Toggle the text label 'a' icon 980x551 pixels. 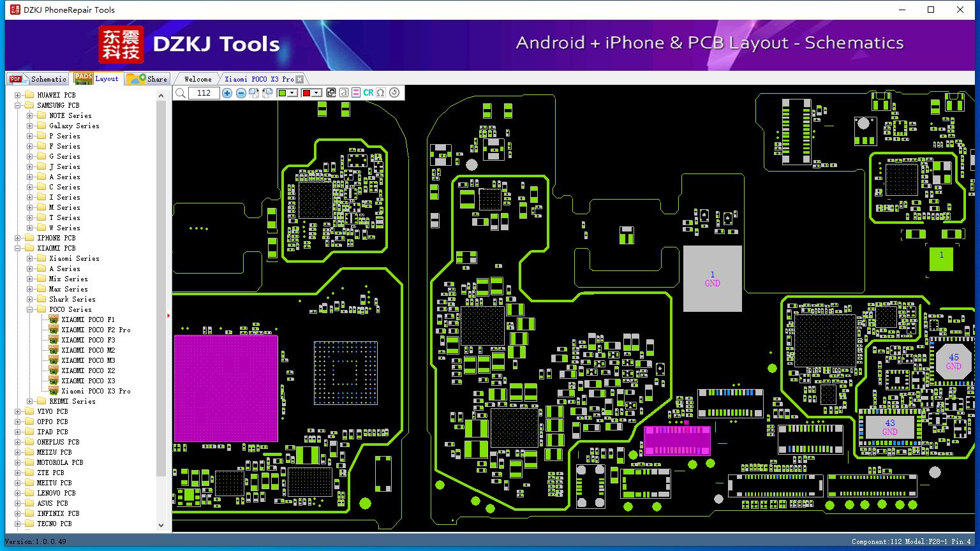pos(344,92)
